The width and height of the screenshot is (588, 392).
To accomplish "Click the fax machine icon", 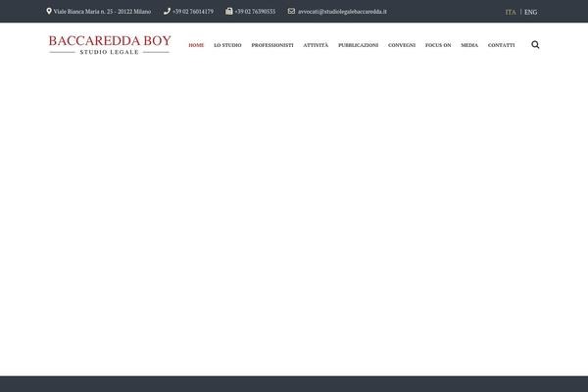I will pyautogui.click(x=228, y=11).
